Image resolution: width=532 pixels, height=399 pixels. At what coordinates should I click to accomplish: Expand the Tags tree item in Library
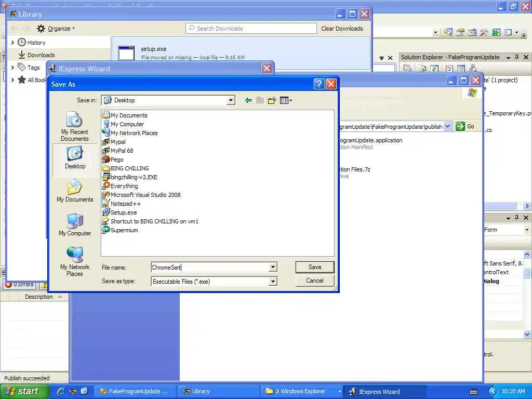click(x=12, y=68)
